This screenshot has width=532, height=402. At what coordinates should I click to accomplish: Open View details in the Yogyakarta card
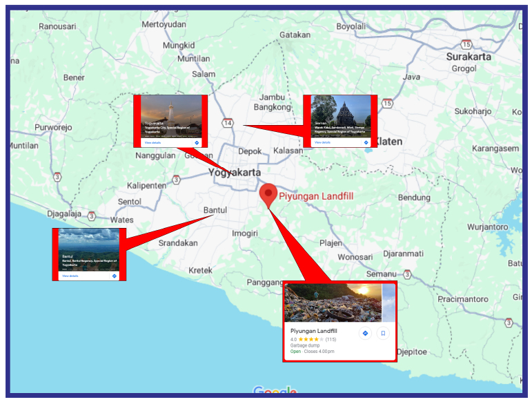click(152, 142)
